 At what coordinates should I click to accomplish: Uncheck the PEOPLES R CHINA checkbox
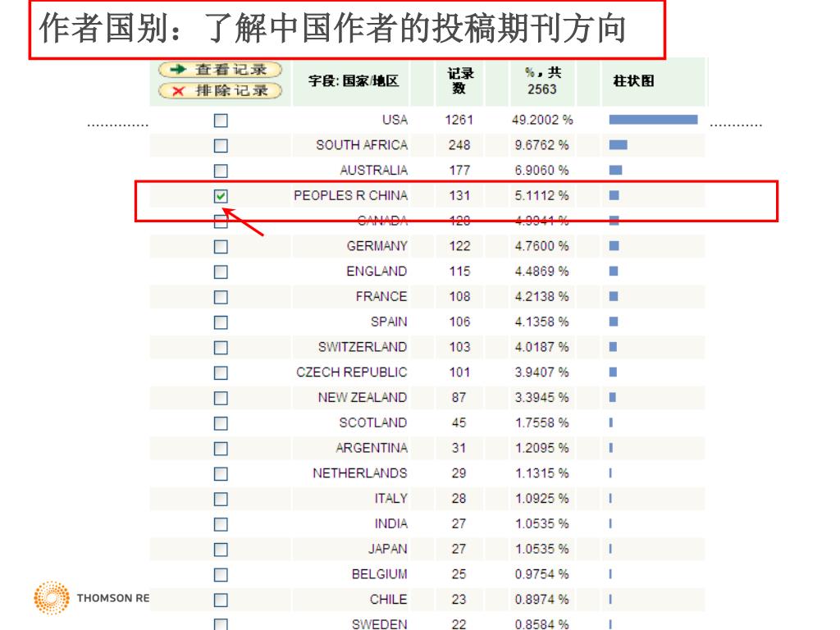[221, 196]
